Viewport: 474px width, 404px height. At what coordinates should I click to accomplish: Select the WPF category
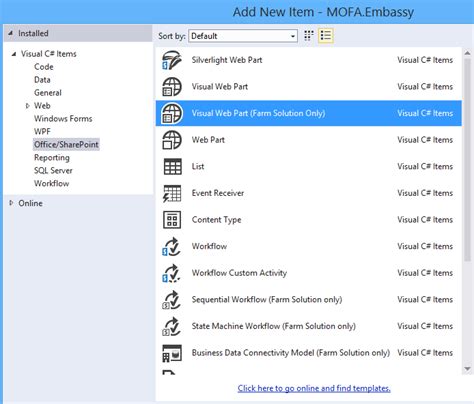tap(42, 132)
